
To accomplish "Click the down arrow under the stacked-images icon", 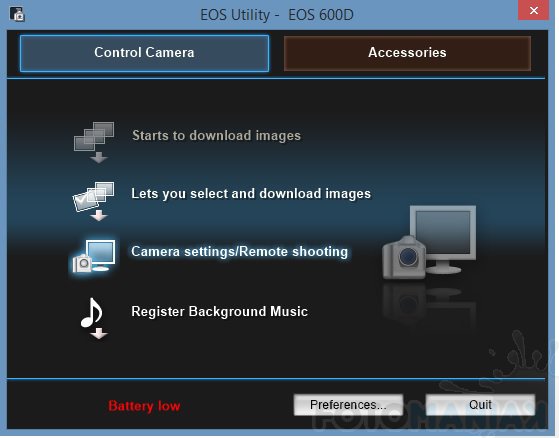I will (x=99, y=158).
